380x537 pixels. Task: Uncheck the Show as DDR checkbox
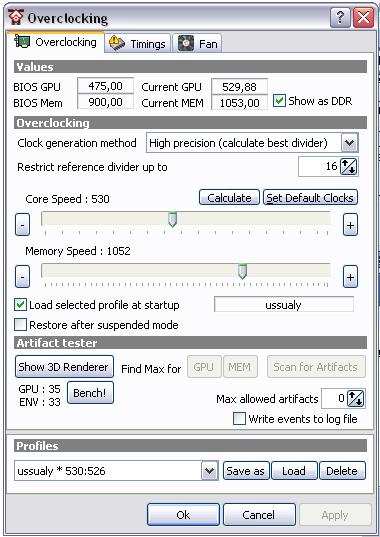pyautogui.click(x=279, y=101)
